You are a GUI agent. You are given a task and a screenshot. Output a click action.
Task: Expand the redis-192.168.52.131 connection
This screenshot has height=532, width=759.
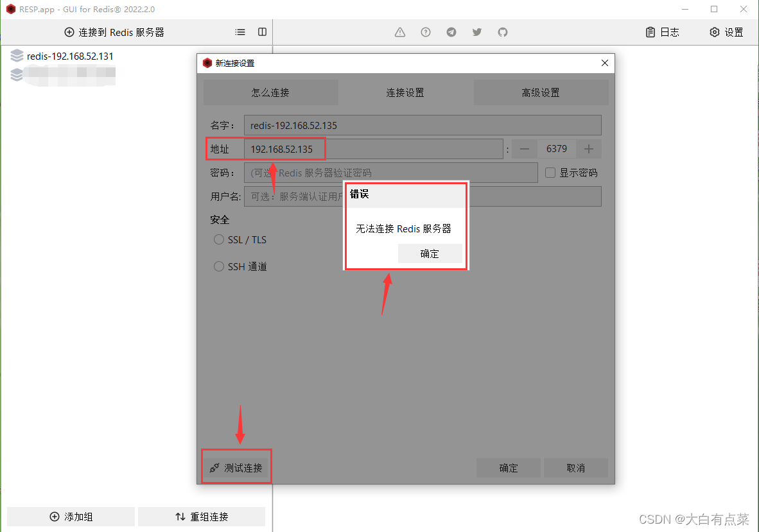coord(70,56)
